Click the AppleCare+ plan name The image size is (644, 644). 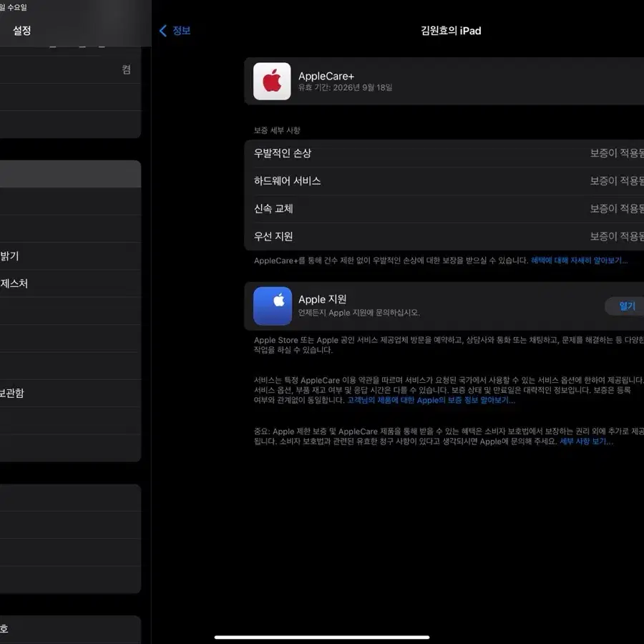pyautogui.click(x=326, y=76)
